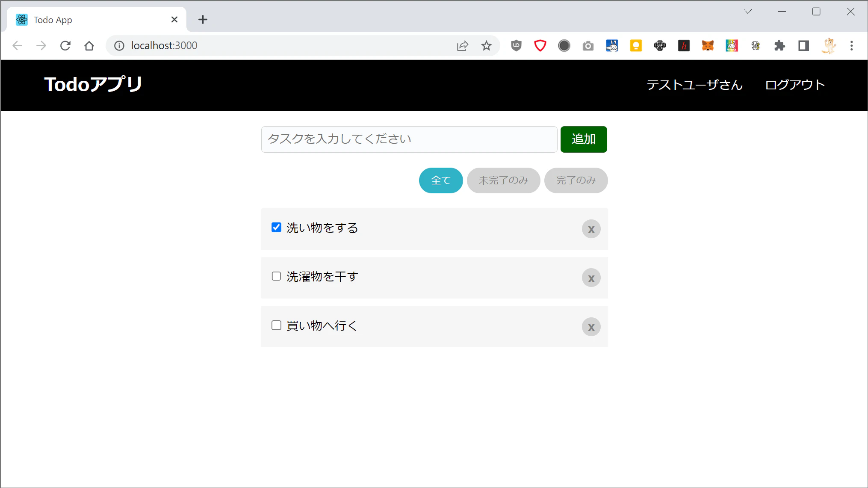Bookmark this tab with the star

(x=486, y=46)
